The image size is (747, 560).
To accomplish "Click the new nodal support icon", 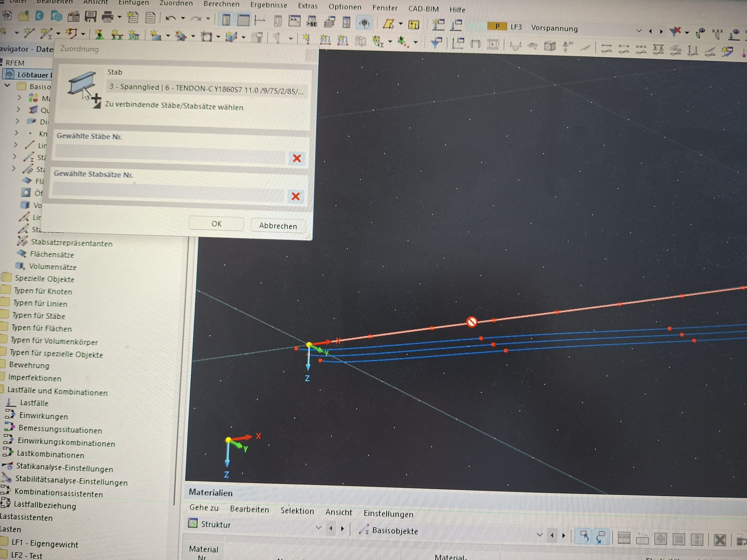I will (x=99, y=35).
